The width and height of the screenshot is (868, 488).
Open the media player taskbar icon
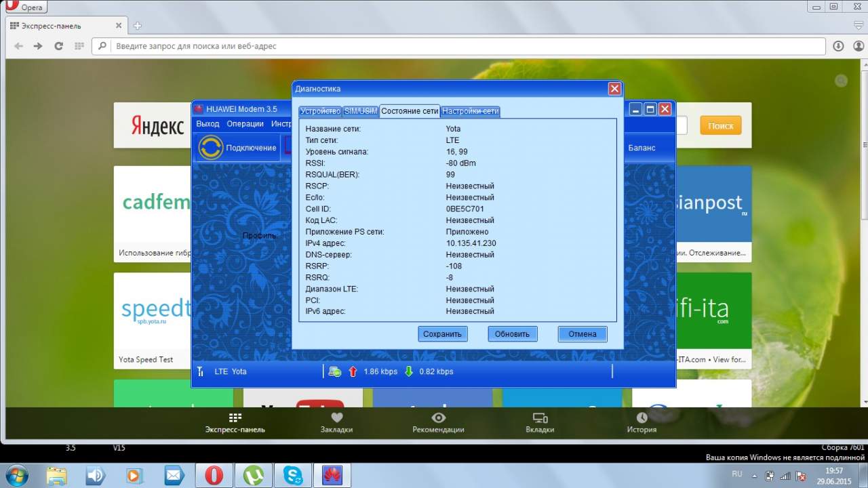pyautogui.click(x=135, y=475)
